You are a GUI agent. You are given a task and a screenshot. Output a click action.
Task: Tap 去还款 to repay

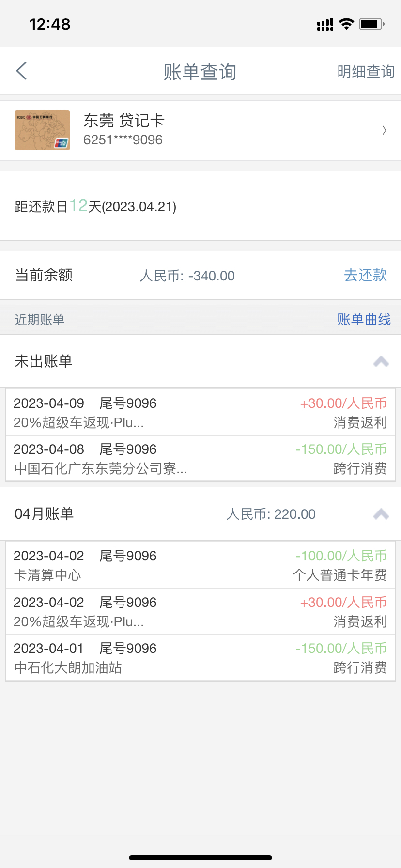tap(365, 275)
